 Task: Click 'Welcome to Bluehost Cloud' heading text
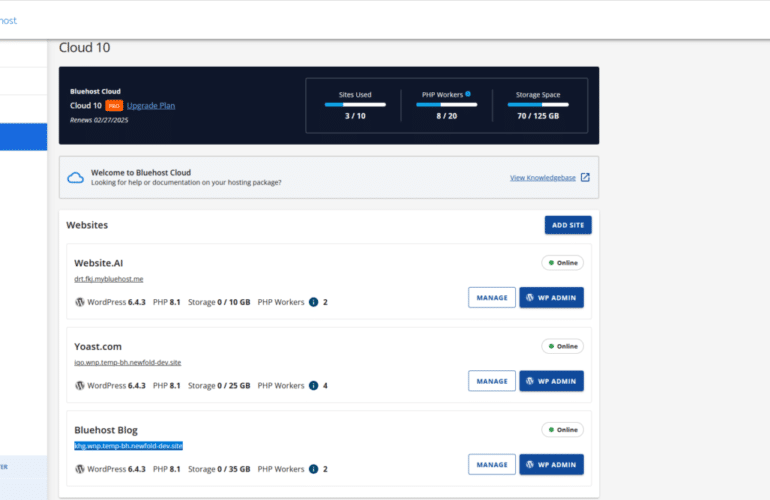point(141,173)
